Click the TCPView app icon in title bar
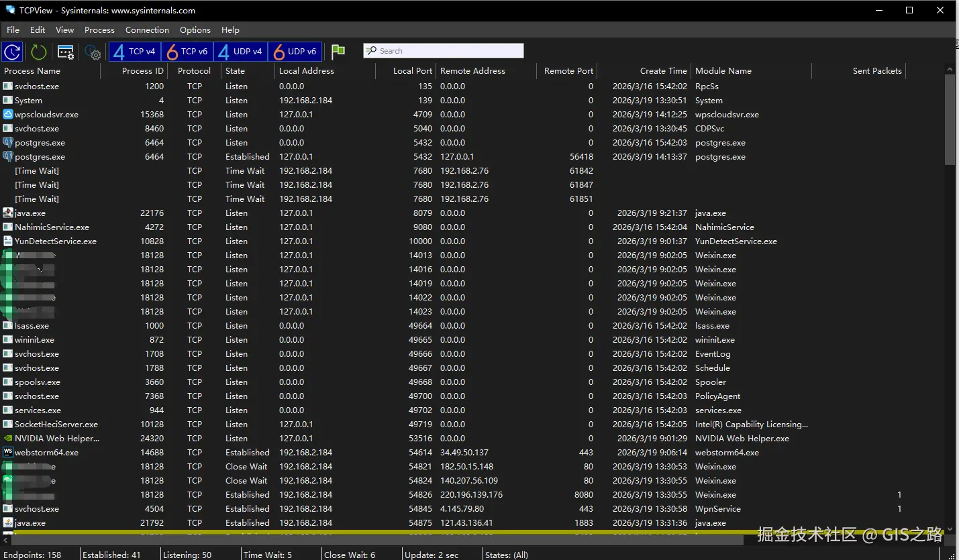Screen dimensions: 959x560 [x=11, y=10]
